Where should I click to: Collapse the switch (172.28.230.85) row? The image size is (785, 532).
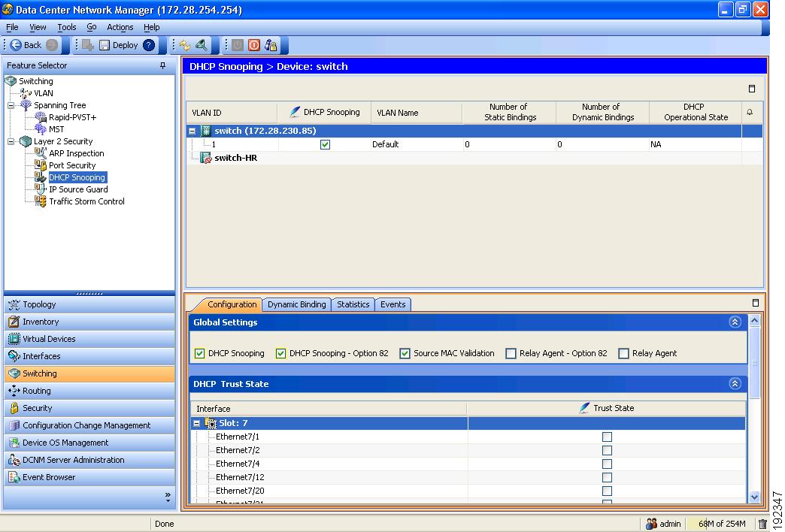(x=193, y=131)
